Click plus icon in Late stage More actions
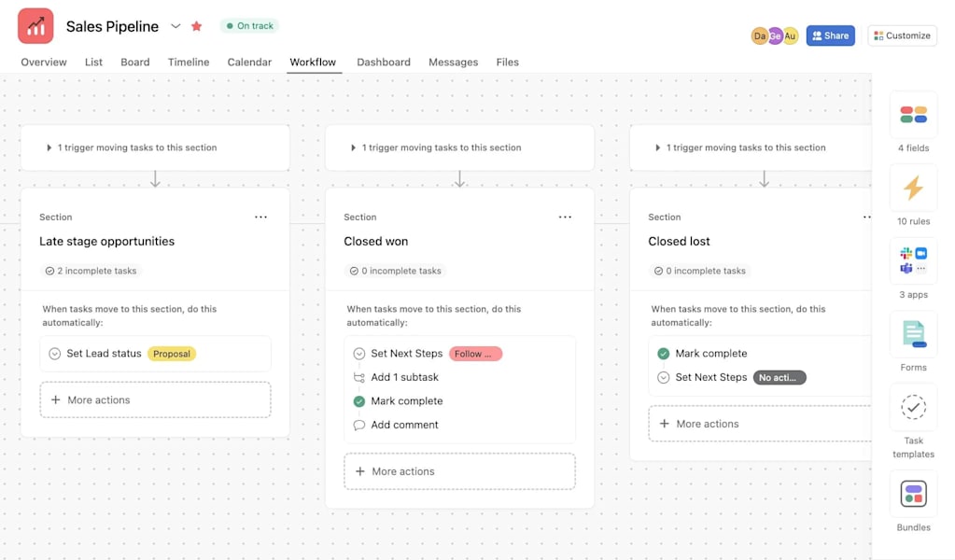The height and width of the screenshot is (560, 955). [55, 399]
